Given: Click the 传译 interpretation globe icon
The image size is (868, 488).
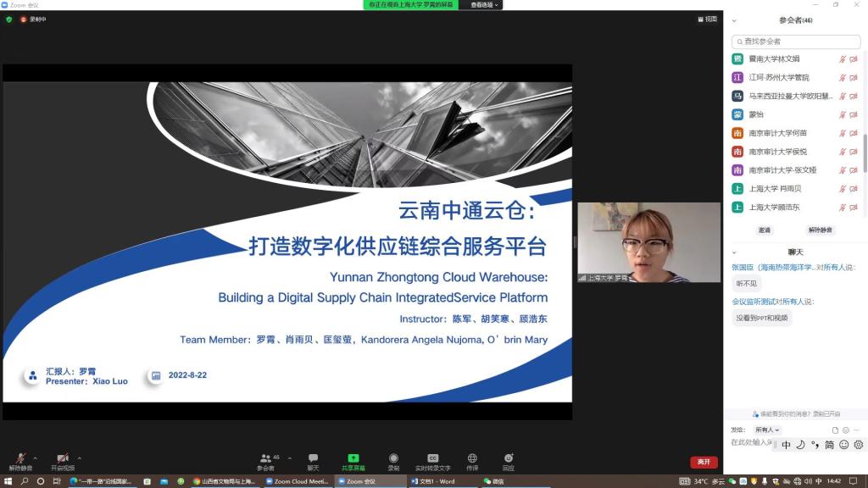Looking at the screenshot, I should coord(472,458).
